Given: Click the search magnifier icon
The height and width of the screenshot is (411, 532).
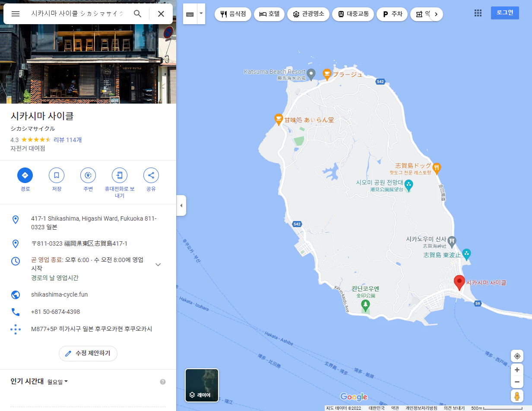Looking at the screenshot, I should (x=138, y=14).
